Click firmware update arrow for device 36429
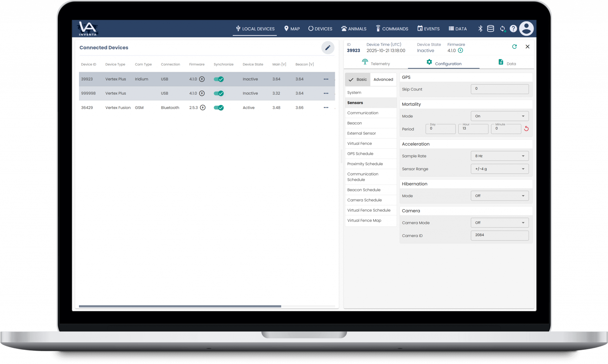Screen dimensions: 608x364 click(x=203, y=108)
